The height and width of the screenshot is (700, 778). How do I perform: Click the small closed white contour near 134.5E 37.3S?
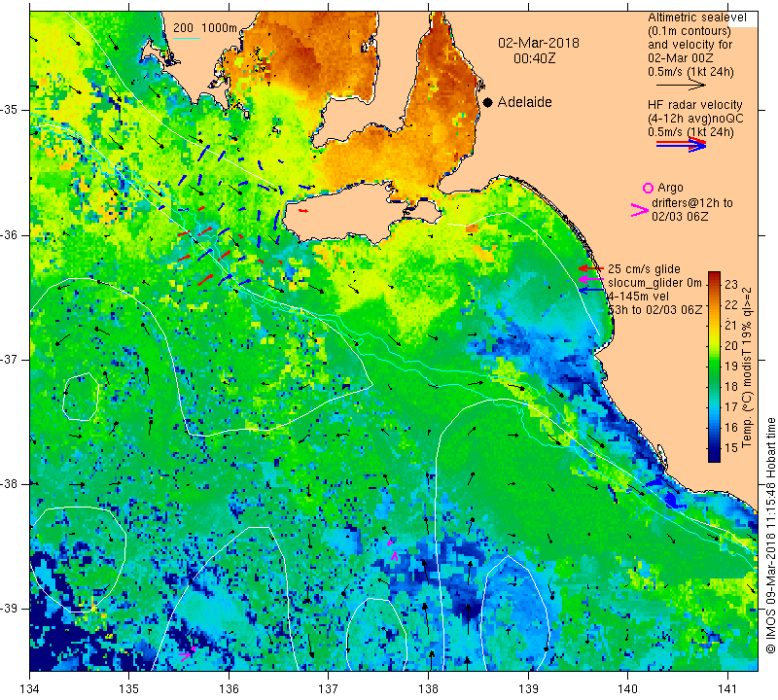(81, 397)
